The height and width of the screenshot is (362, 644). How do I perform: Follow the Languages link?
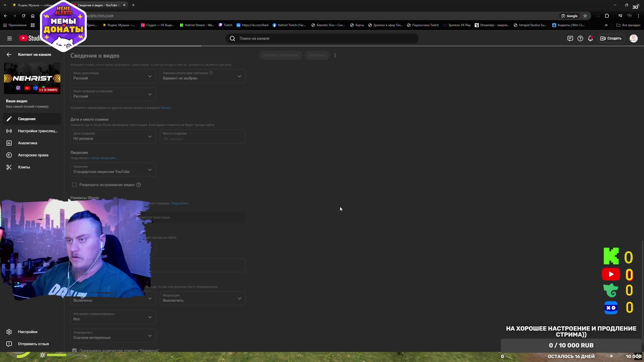click(166, 108)
